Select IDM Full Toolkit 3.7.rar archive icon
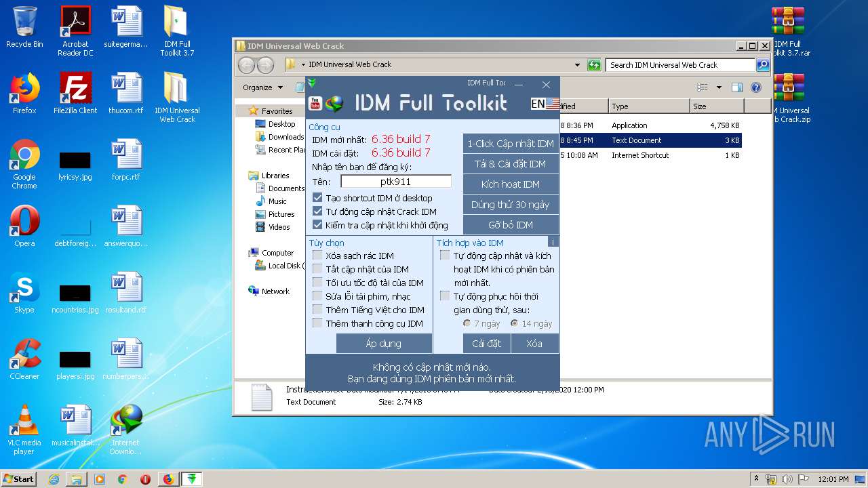The image size is (868, 488). (787, 31)
